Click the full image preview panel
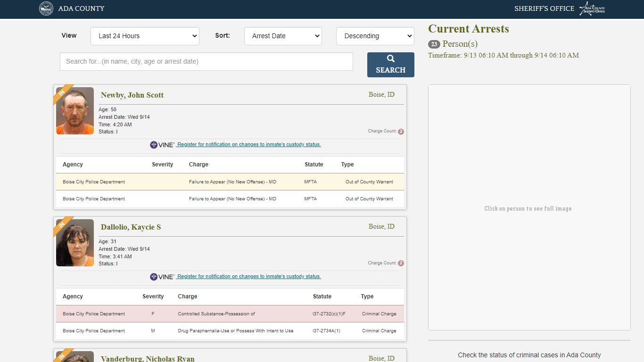 (x=529, y=207)
